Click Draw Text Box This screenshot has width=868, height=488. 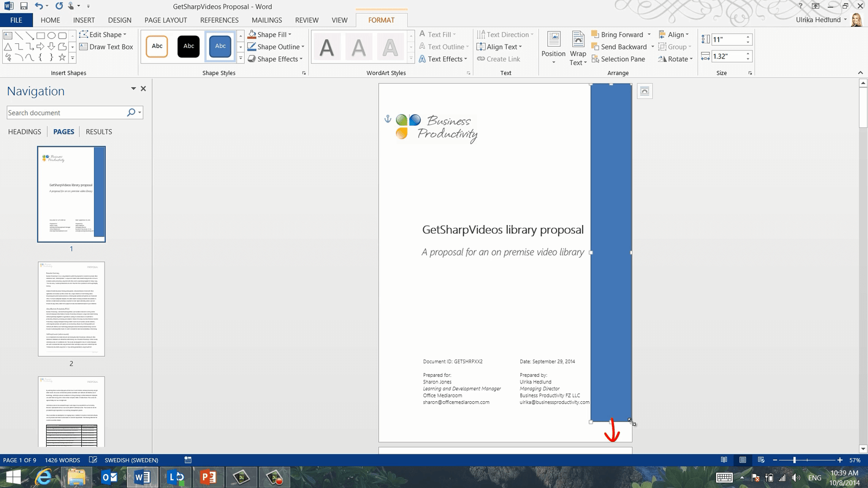[106, 47]
